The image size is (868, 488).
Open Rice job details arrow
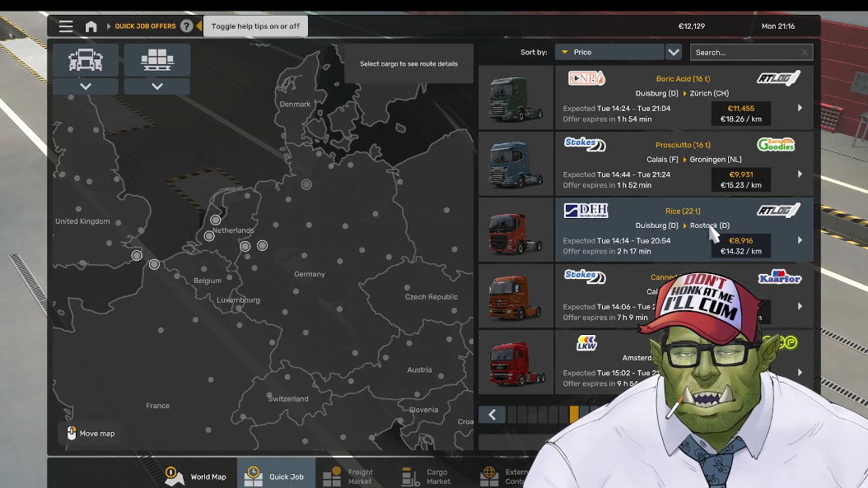click(x=800, y=240)
